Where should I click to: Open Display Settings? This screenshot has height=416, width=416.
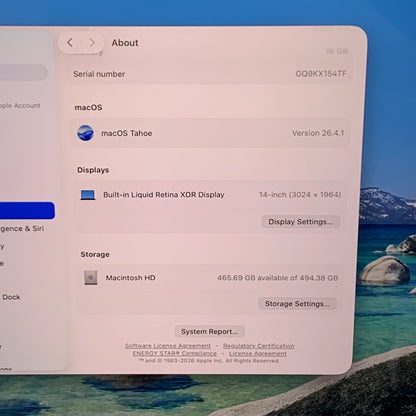pos(300,222)
